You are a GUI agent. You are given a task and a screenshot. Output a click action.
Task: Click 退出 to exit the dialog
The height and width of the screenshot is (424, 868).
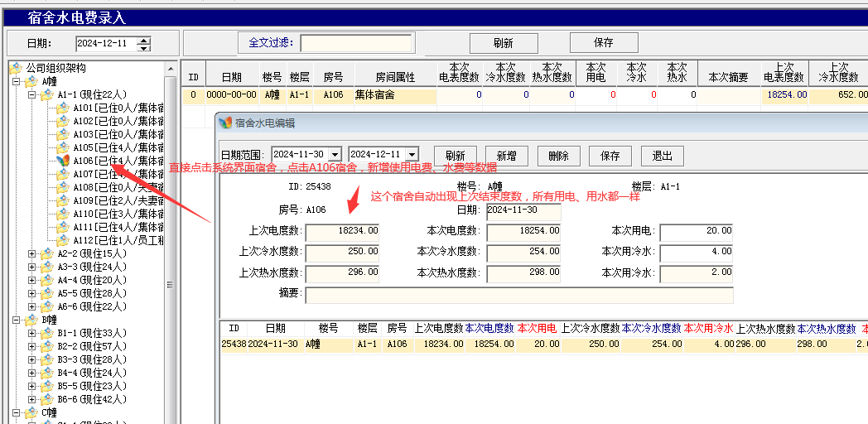pyautogui.click(x=662, y=156)
